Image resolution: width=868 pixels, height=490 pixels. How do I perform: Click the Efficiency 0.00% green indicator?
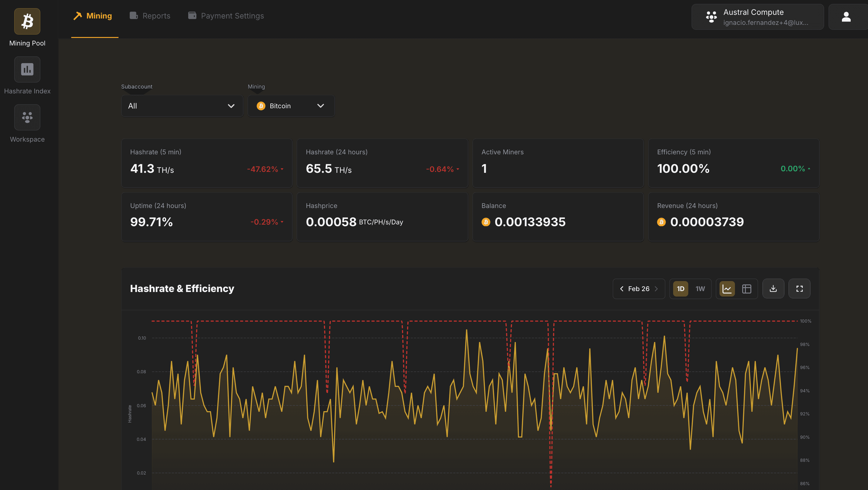point(793,169)
